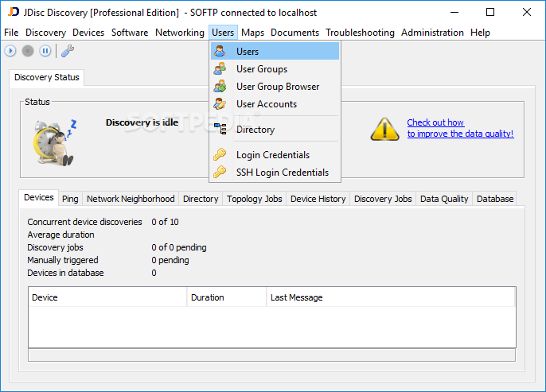Sort by the Device column header
The width and height of the screenshot is (546, 392).
coord(107,297)
